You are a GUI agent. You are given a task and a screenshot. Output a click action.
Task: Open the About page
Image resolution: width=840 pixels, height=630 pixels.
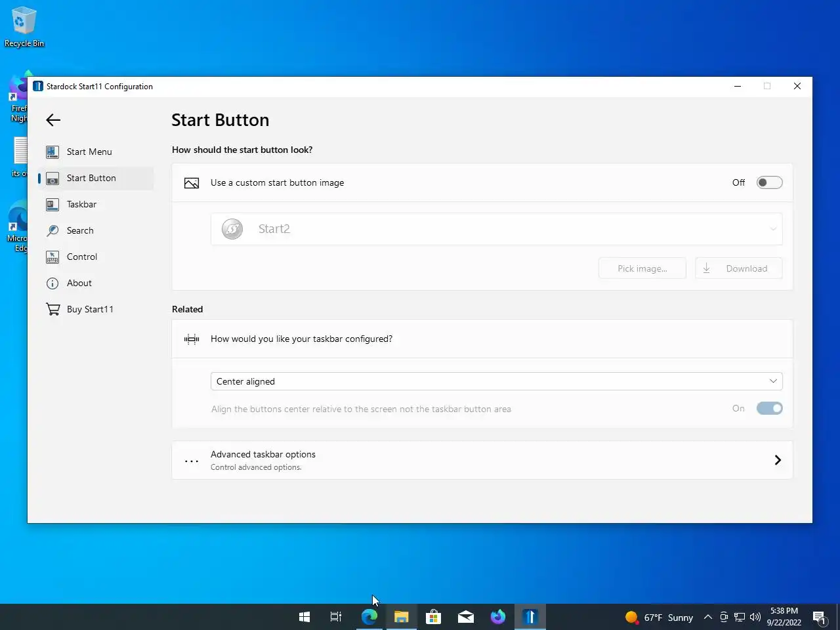96,283
